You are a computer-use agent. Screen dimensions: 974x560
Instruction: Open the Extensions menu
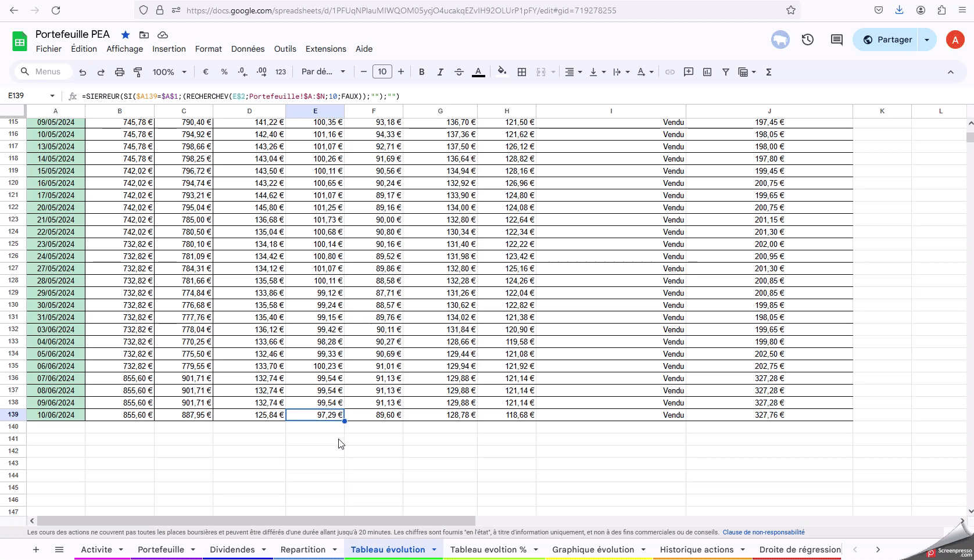326,49
